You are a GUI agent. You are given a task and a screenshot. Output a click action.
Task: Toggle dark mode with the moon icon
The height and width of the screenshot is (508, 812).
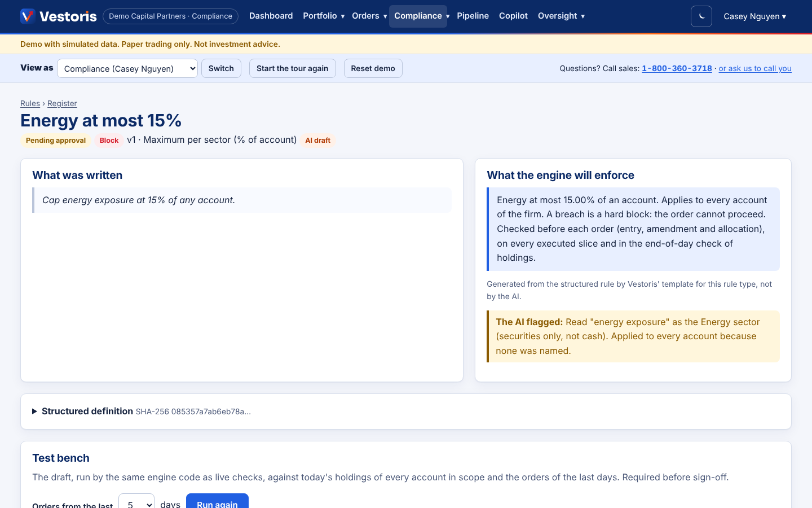click(x=701, y=16)
